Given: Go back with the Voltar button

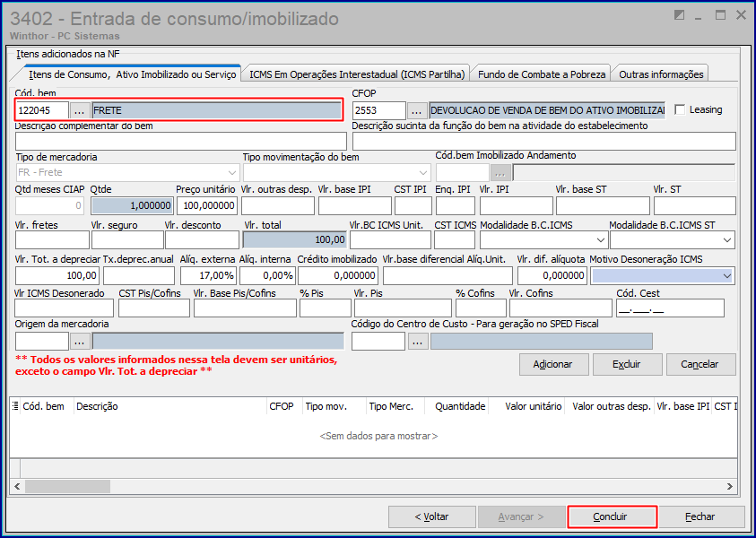Looking at the screenshot, I should (x=431, y=516).
